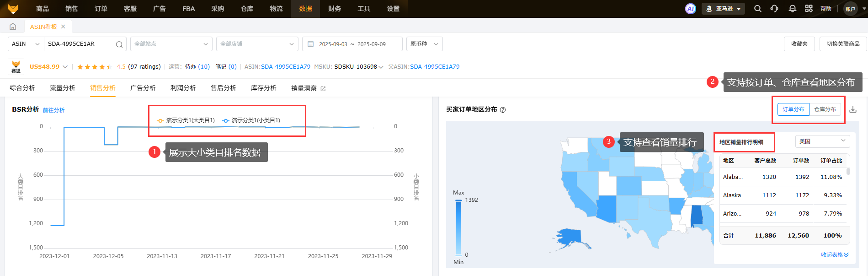Image resolution: width=868 pixels, height=276 pixels.
Task: Click the Max–Min map color scale bar
Action: pos(458,227)
